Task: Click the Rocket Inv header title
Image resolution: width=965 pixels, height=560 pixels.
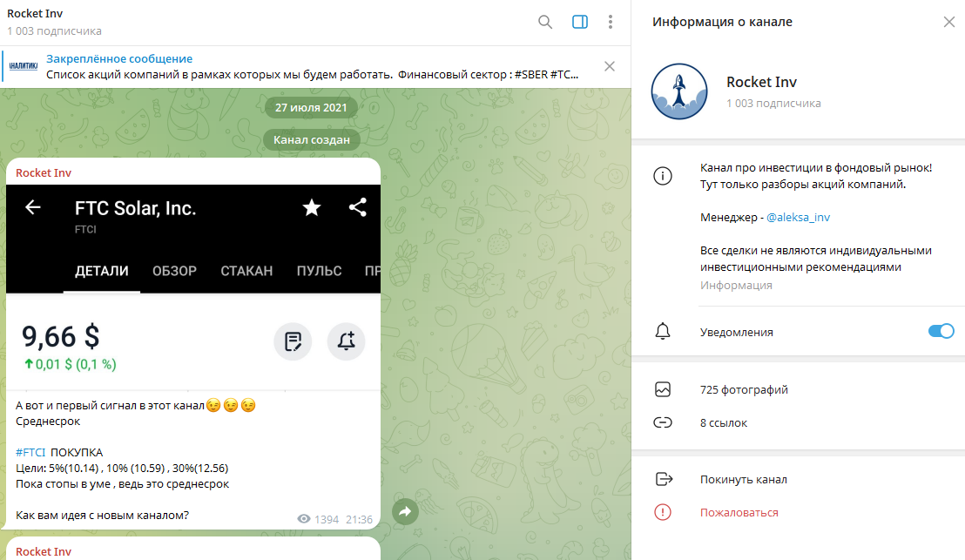Action: [35, 14]
